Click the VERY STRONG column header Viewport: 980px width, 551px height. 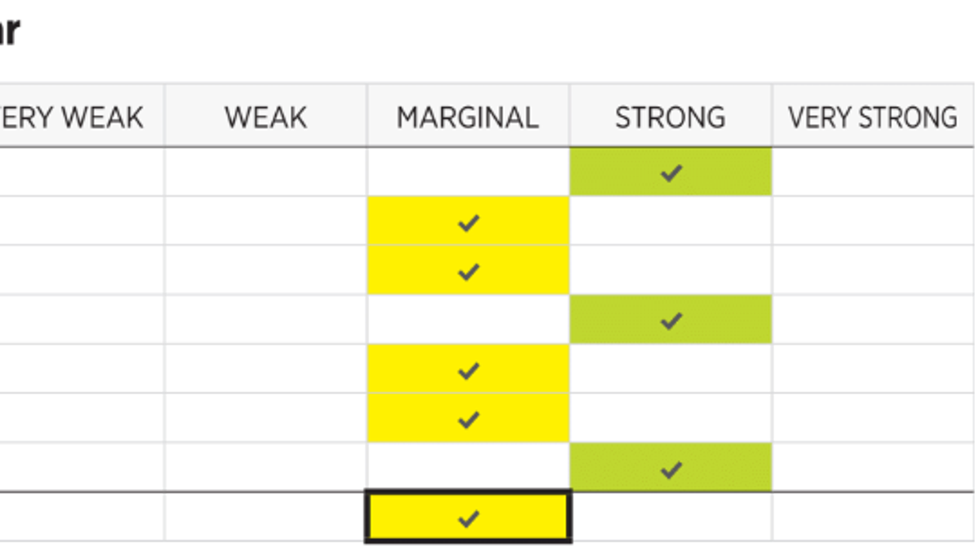pos(873,118)
